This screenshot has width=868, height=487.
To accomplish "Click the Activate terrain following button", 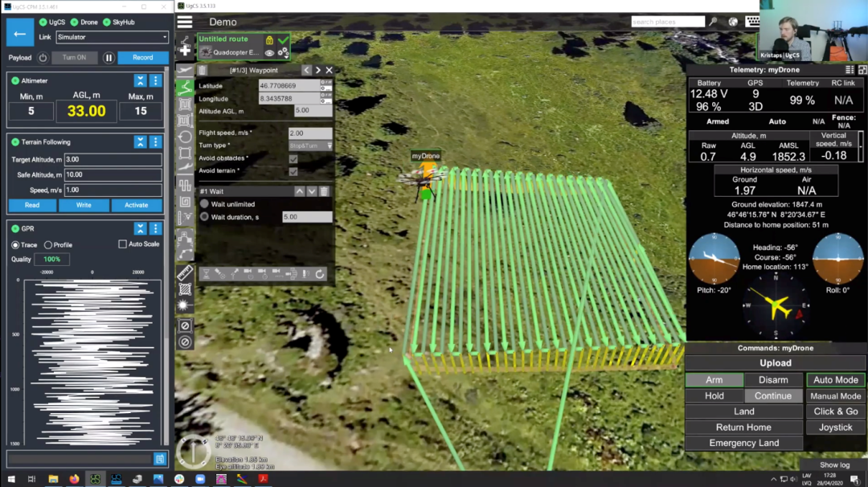I will click(136, 205).
